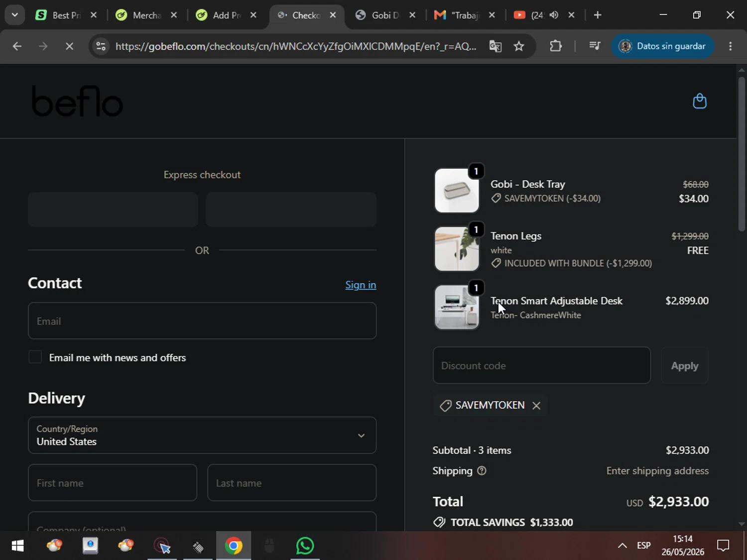The image size is (747, 560).
Task: Open the browser extensions icon
Action: coord(556,46)
